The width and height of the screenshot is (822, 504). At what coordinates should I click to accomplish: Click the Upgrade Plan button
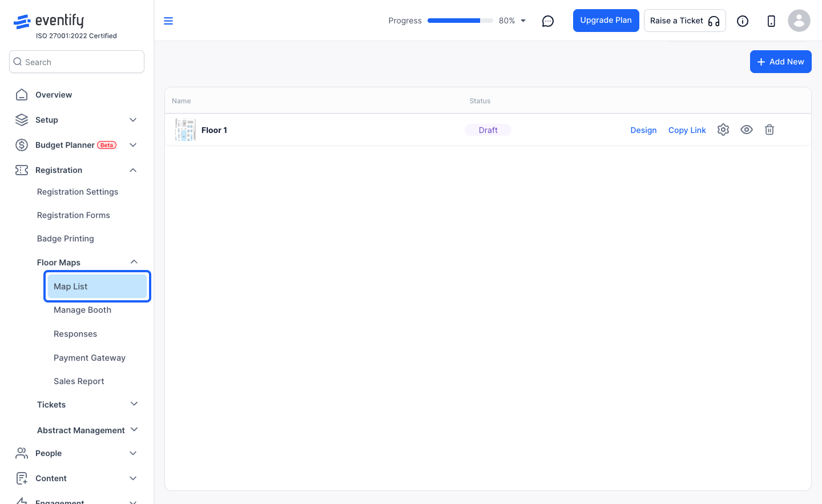[x=606, y=21]
